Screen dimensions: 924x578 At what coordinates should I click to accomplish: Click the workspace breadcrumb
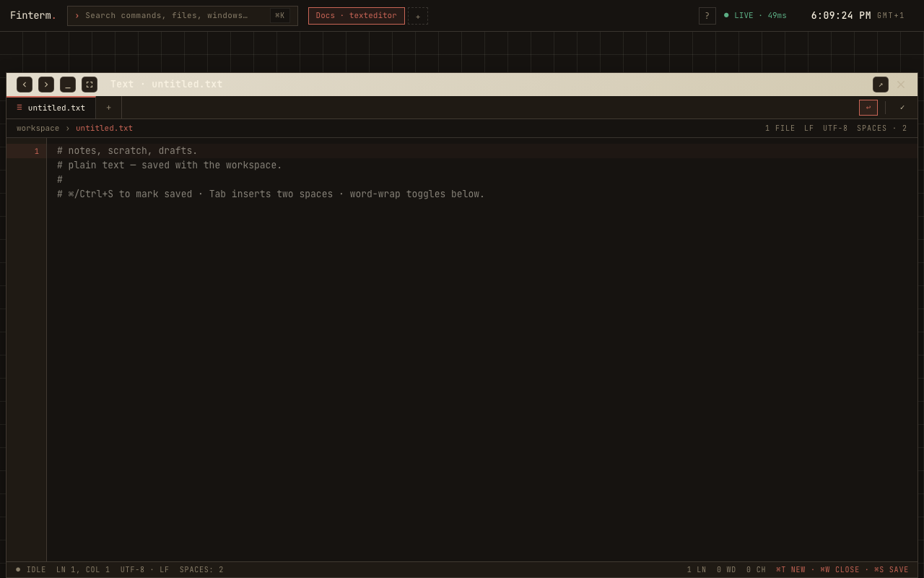point(38,129)
